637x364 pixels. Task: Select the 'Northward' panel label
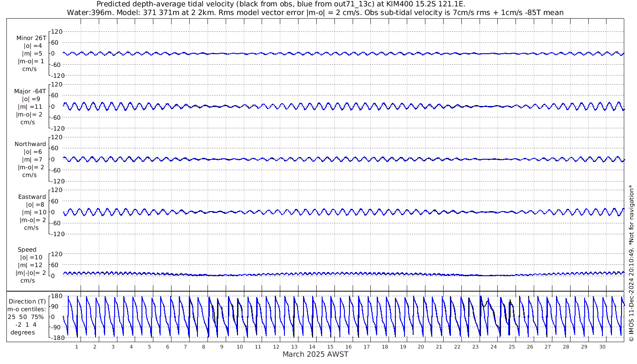30,144
